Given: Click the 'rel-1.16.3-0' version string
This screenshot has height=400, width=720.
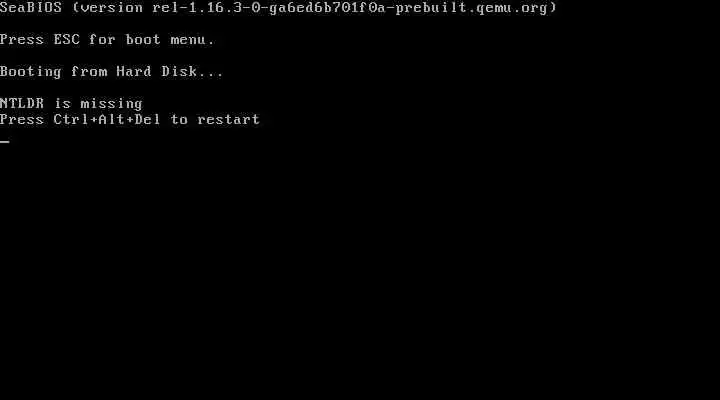Looking at the screenshot, I should tap(206, 8).
